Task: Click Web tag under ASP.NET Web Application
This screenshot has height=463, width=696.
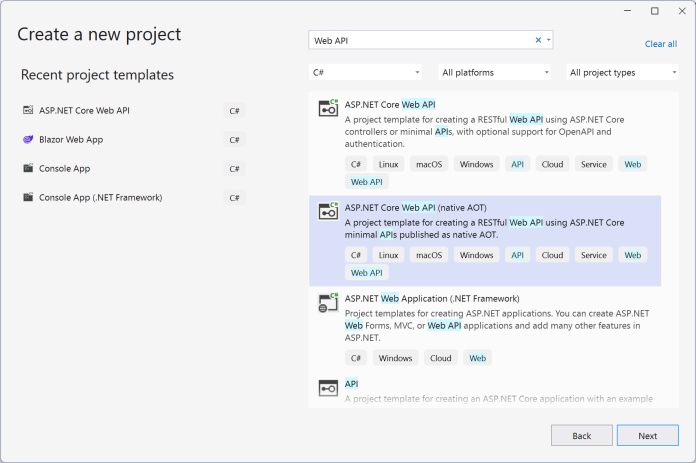Action: [x=478, y=358]
